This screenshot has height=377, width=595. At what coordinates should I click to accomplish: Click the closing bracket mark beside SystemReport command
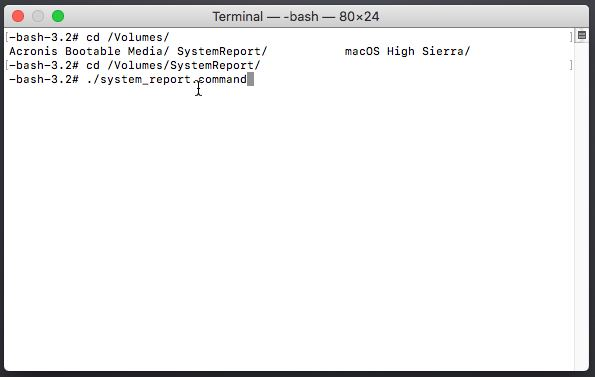[x=571, y=65]
